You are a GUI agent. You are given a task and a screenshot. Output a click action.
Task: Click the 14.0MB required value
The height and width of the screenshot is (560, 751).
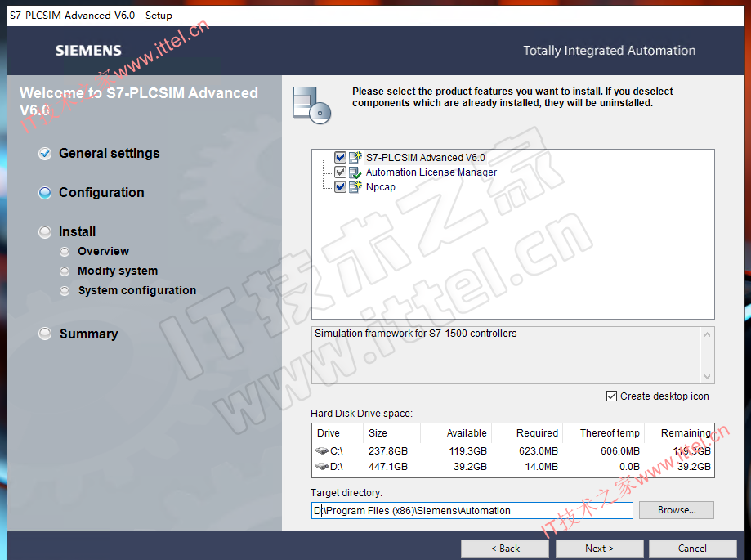pyautogui.click(x=542, y=467)
